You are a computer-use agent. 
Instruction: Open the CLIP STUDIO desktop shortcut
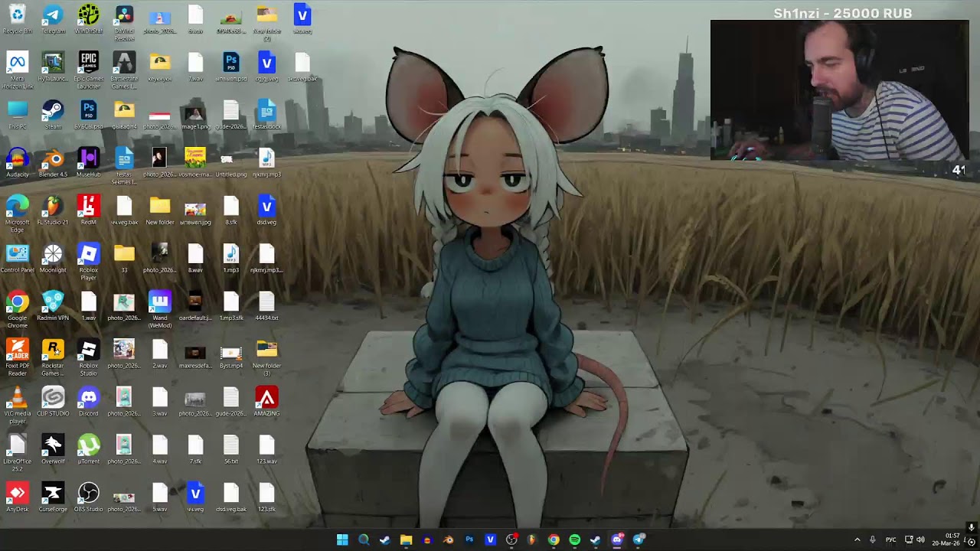tap(53, 403)
